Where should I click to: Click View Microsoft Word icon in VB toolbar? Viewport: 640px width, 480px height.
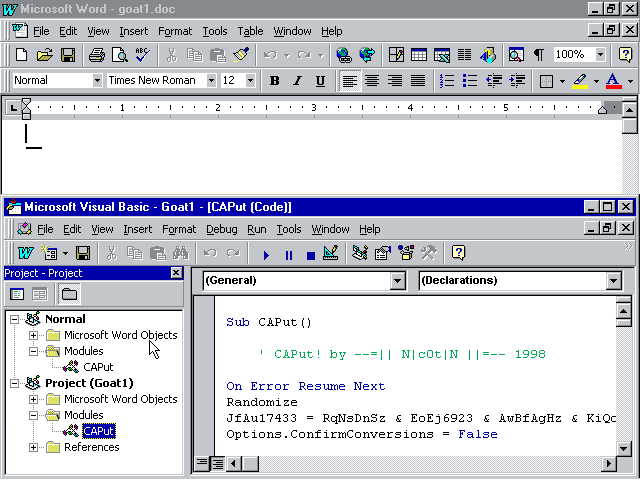(25, 253)
